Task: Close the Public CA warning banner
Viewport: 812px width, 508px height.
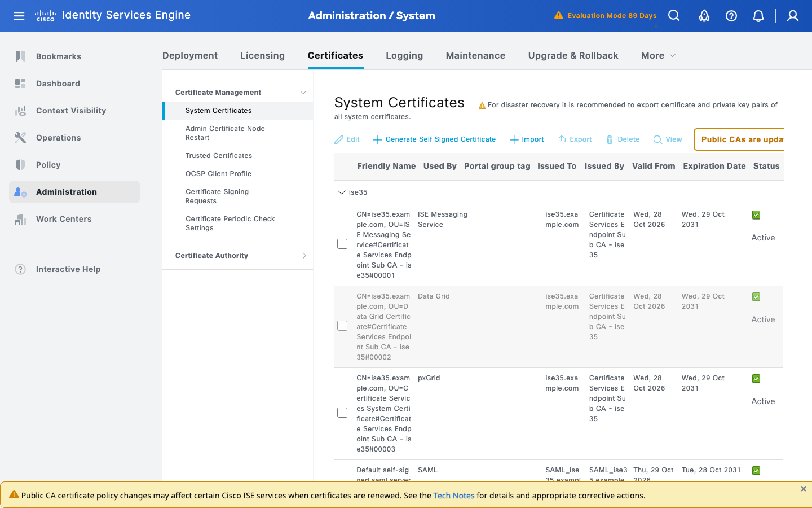Action: click(804, 489)
